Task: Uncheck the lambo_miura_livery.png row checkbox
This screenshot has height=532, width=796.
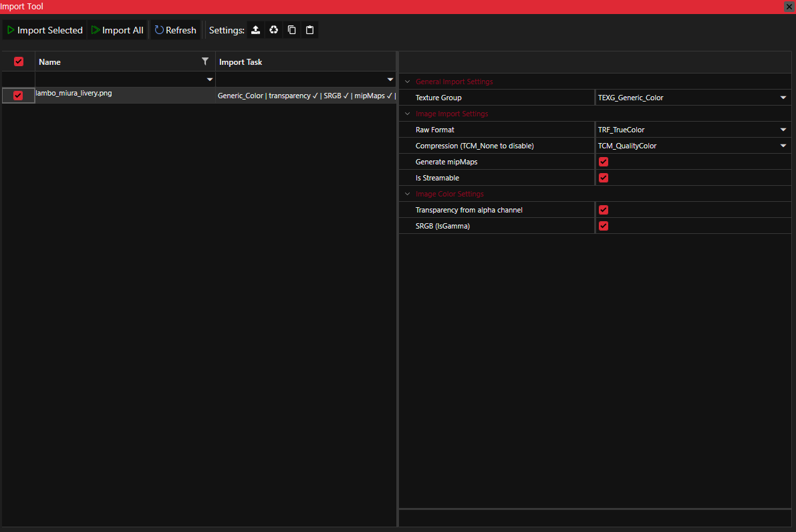Action: pyautogui.click(x=18, y=96)
